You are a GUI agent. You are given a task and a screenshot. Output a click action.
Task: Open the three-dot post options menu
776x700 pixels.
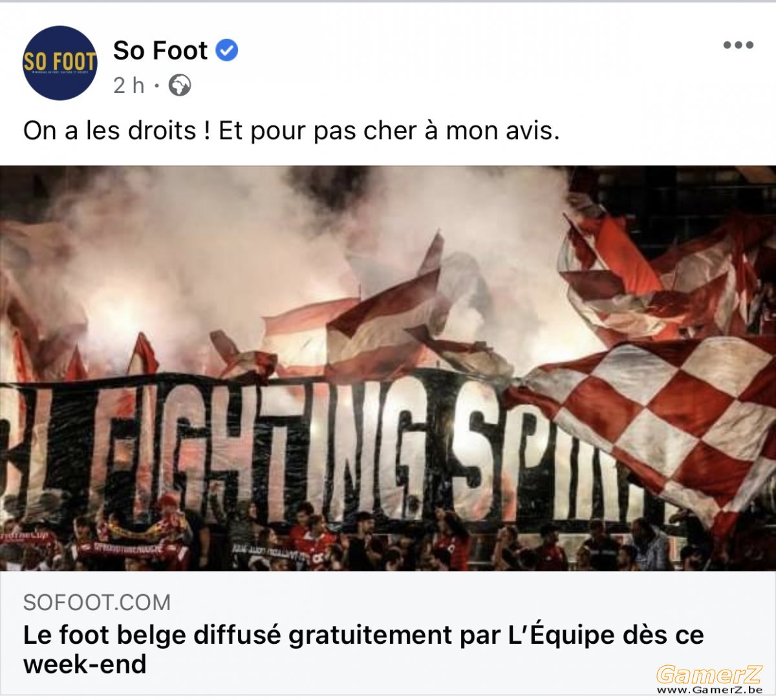pos(738,45)
